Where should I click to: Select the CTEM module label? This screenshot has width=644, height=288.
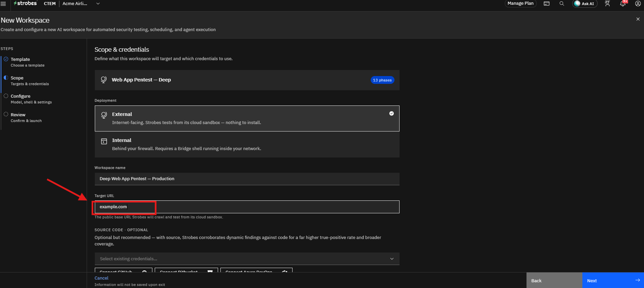[50, 4]
